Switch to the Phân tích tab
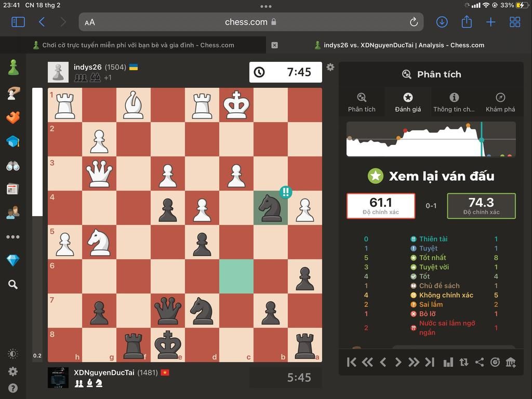This screenshot has width=532, height=399. coord(362,102)
